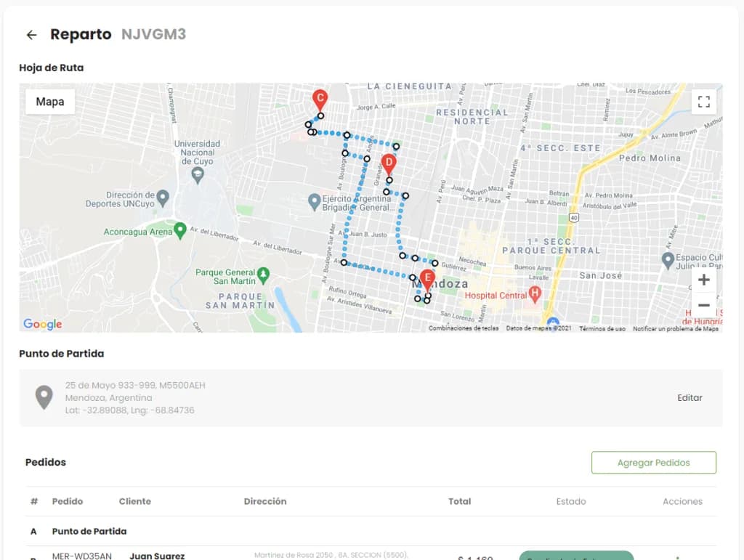Select the Punto de Partida row
Viewport: 744px width, 560px height.
(371, 531)
